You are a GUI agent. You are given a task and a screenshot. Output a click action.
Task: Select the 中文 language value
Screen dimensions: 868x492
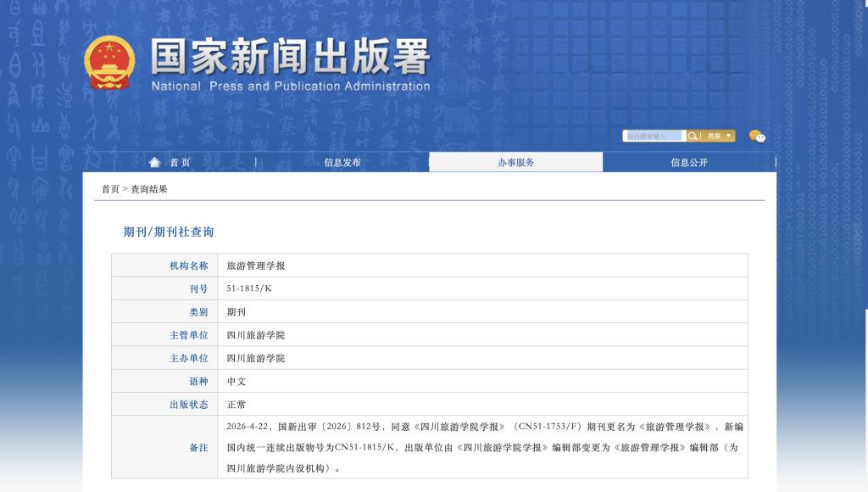pos(236,381)
